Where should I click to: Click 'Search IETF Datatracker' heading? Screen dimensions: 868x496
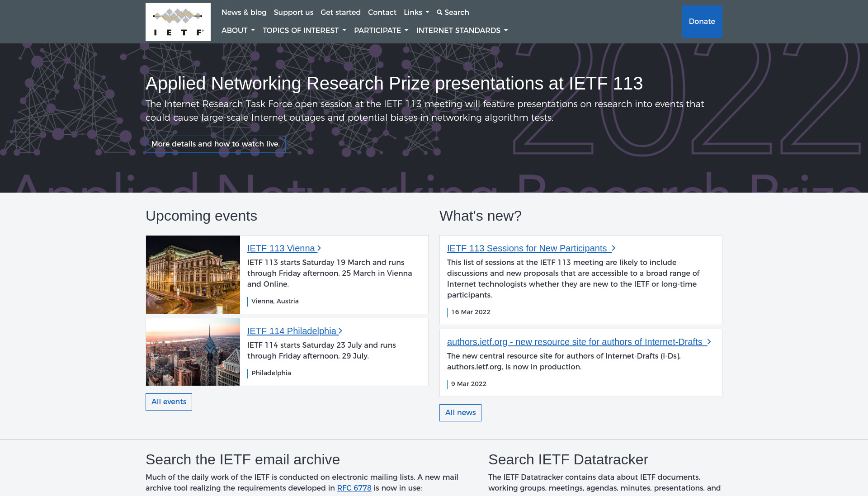(568, 459)
